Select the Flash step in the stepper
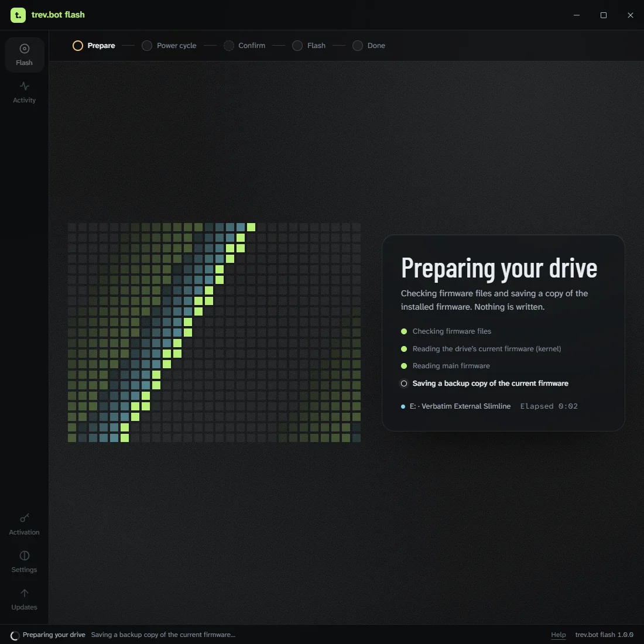Image resolution: width=644 pixels, height=644 pixels. coord(309,46)
